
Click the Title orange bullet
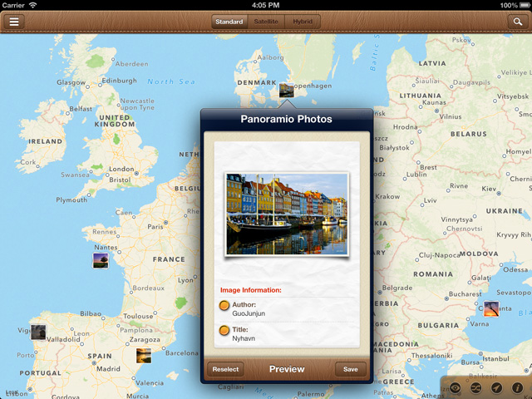224,330
